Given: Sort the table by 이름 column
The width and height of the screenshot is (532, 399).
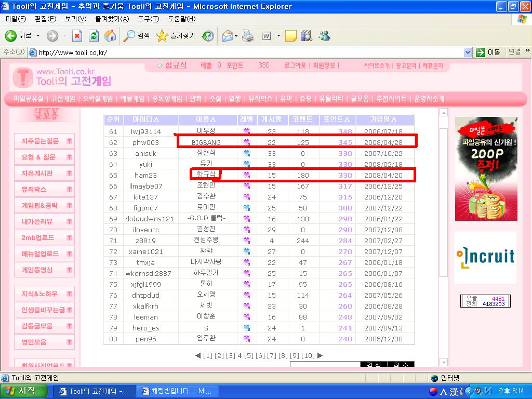Looking at the screenshot, I should [206, 119].
